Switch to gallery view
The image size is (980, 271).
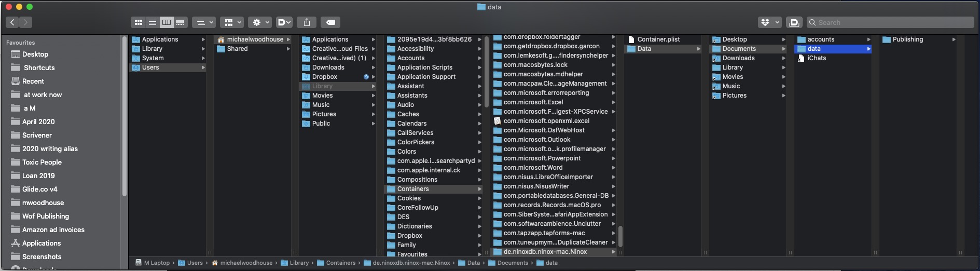(x=180, y=22)
